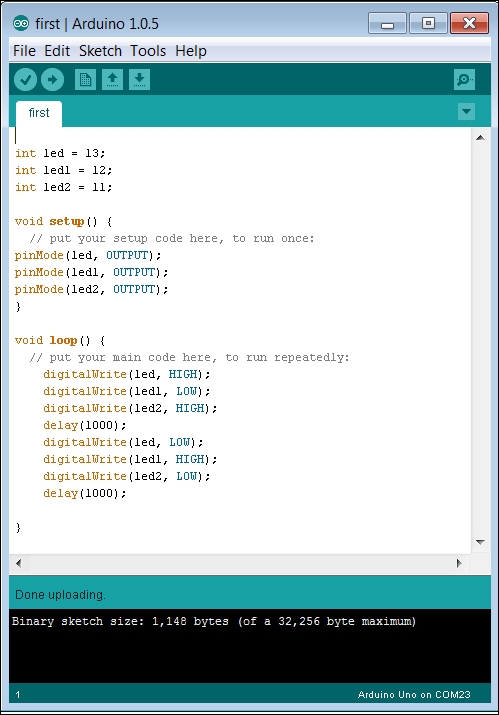Open the Sketch menu
The height and width of the screenshot is (715, 499).
click(100, 51)
